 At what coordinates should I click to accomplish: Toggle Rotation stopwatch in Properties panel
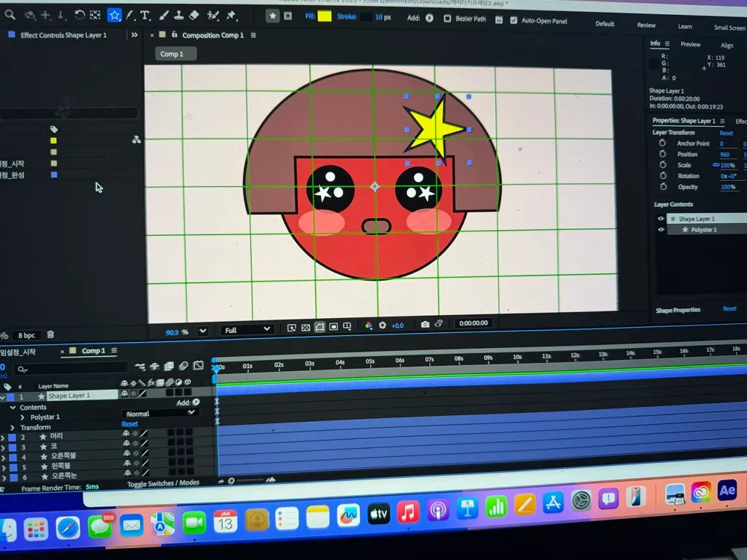point(663,175)
